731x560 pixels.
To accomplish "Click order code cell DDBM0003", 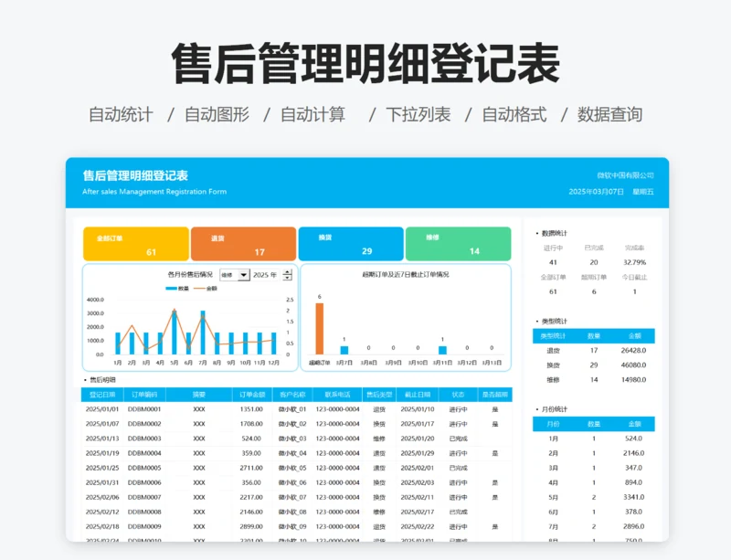I will (x=144, y=438).
